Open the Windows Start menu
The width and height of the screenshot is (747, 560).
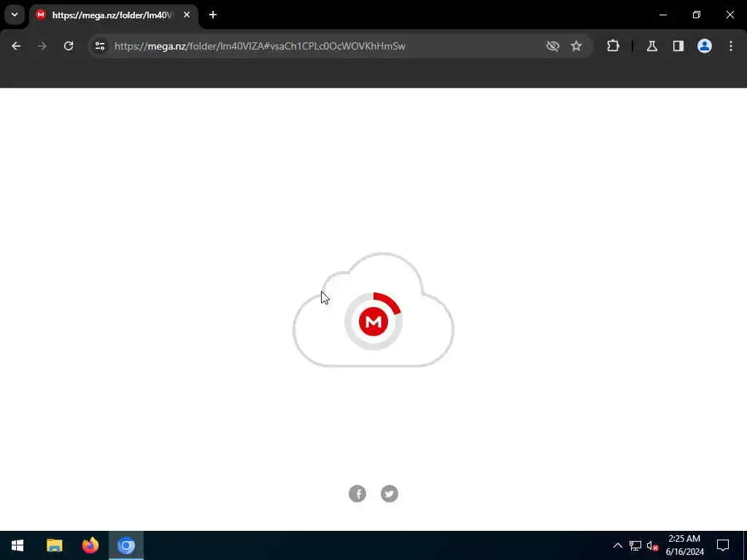point(18,545)
